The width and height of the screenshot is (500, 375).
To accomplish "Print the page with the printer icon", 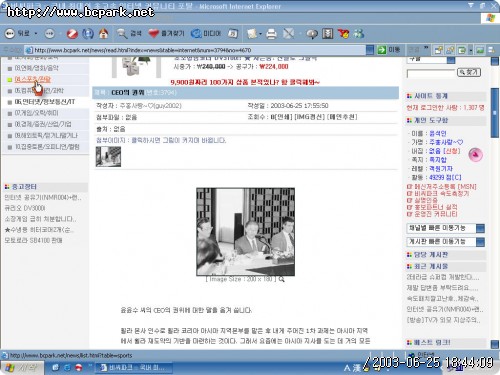I will coord(271,33).
